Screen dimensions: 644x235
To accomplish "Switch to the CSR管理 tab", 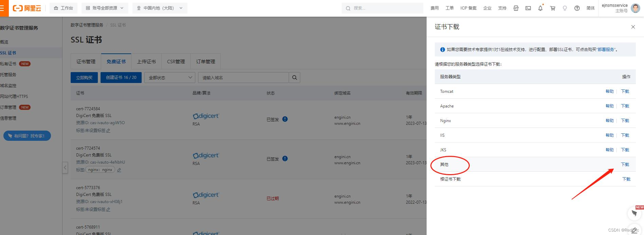I will [x=176, y=62].
